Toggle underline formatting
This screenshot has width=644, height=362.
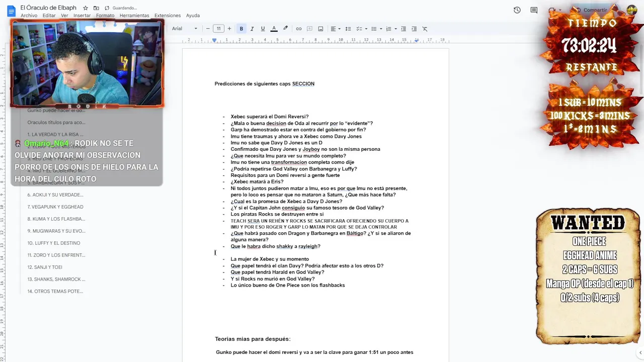(263, 29)
